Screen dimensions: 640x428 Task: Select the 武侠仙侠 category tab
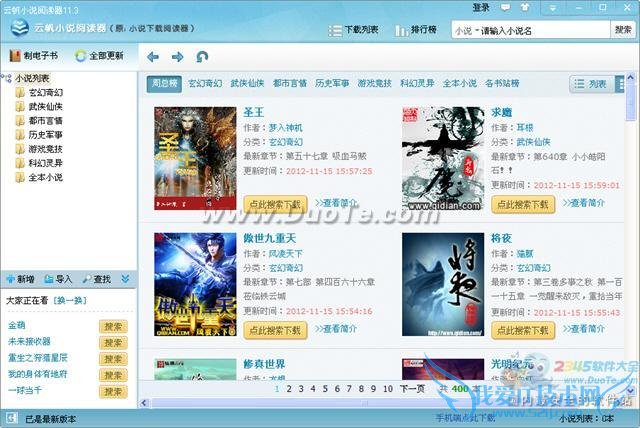(x=247, y=84)
